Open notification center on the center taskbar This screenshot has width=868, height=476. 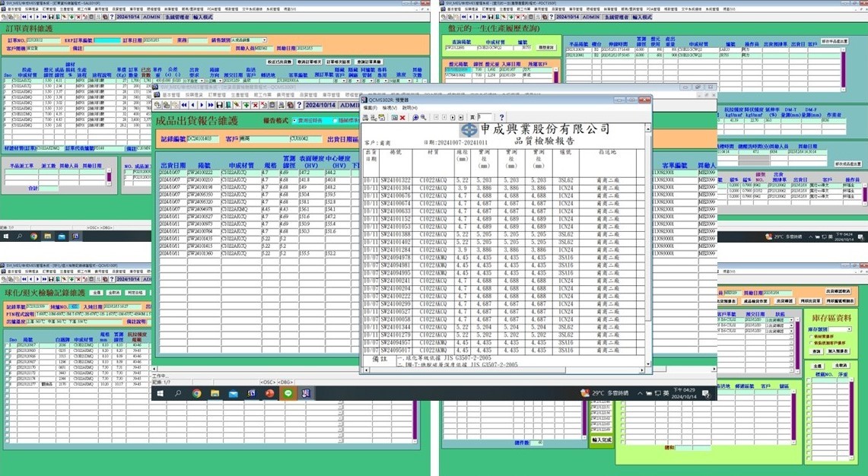coord(706,393)
